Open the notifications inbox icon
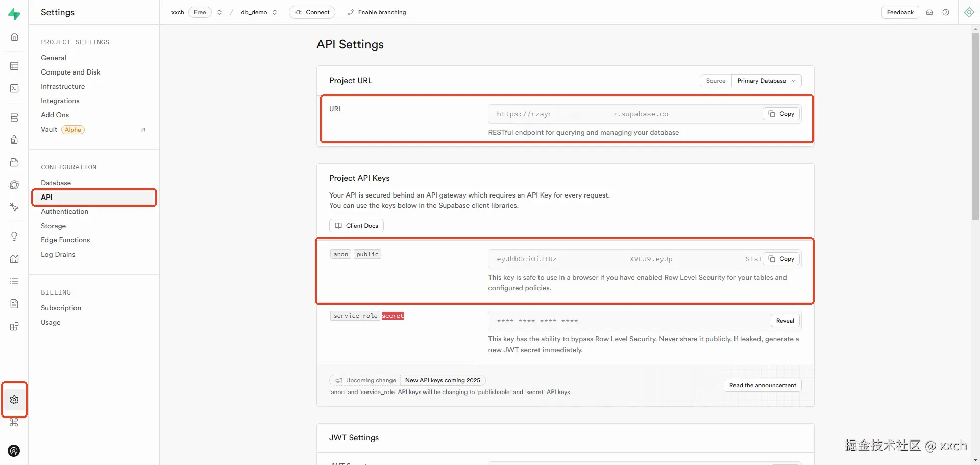The height and width of the screenshot is (465, 980). 929,12
